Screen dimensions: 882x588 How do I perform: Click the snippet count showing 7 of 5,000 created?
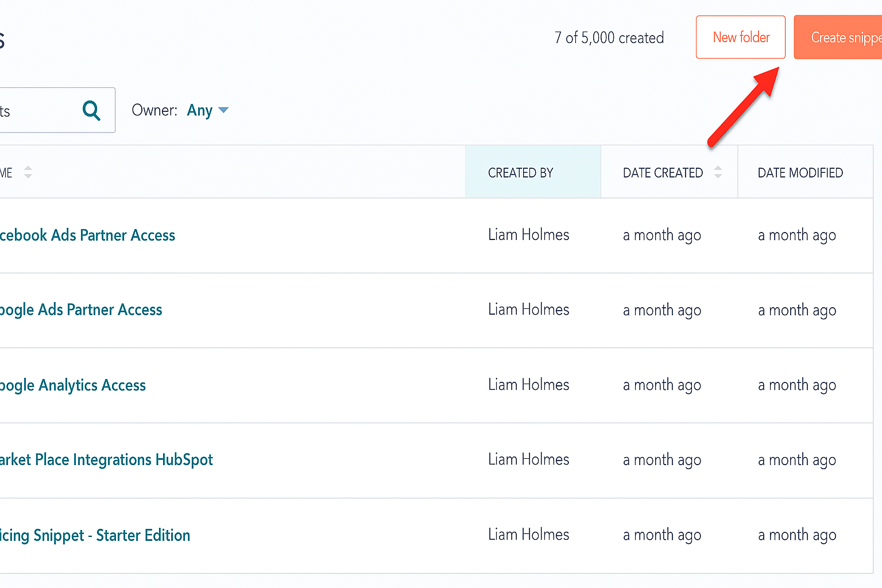(x=609, y=37)
